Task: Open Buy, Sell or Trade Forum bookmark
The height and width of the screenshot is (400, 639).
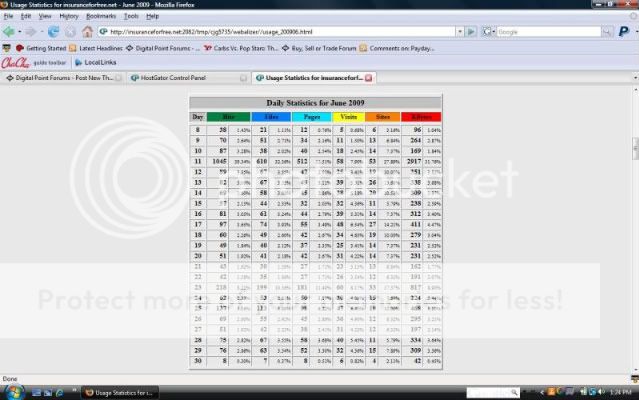Action: (x=319, y=48)
